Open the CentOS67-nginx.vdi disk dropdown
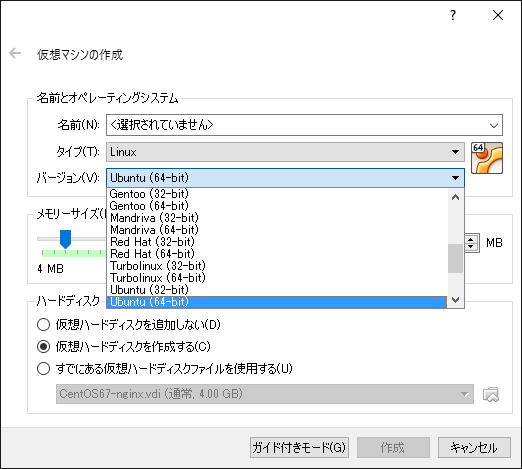 [x=265, y=394]
